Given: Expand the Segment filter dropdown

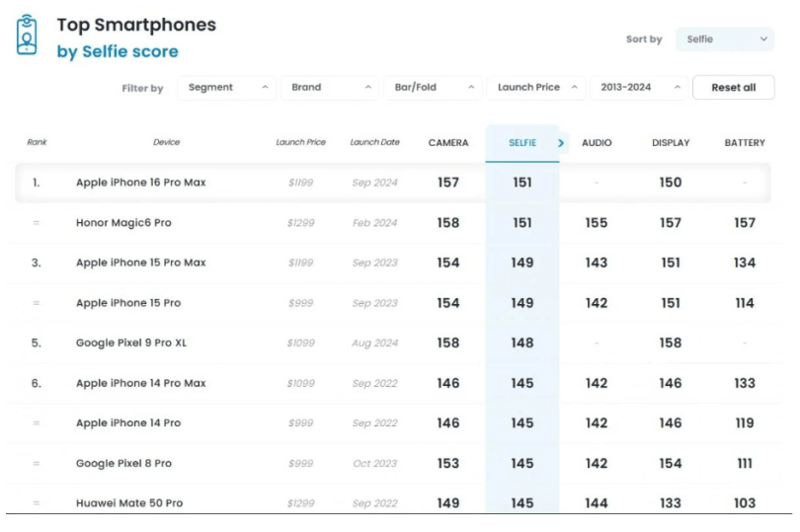Looking at the screenshot, I should point(227,88).
